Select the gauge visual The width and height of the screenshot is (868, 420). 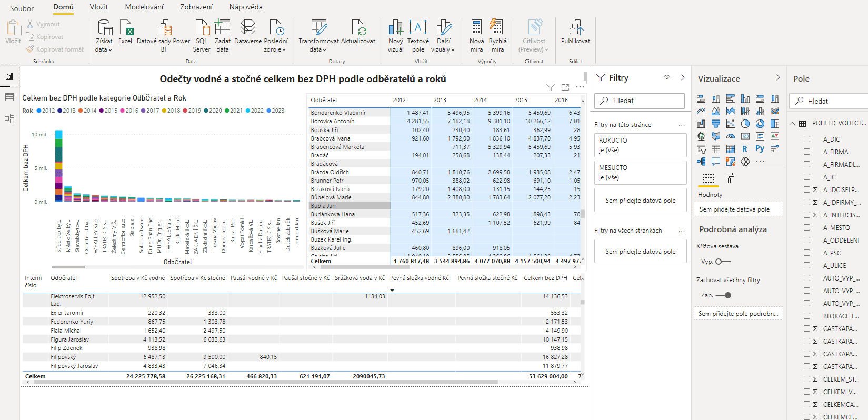pos(731,136)
